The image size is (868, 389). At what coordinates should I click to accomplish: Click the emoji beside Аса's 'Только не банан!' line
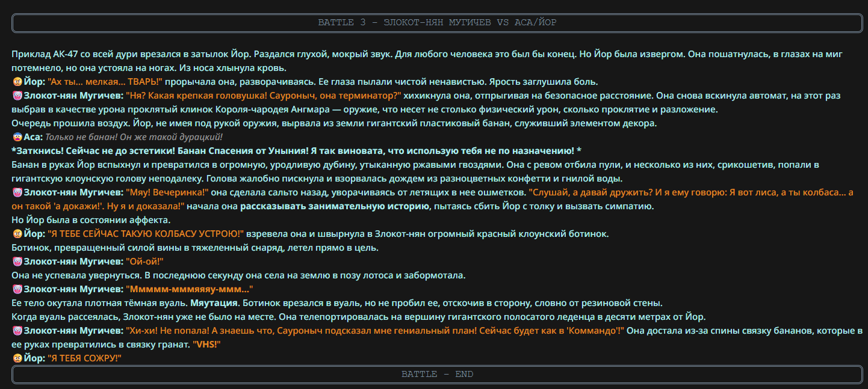(x=17, y=137)
